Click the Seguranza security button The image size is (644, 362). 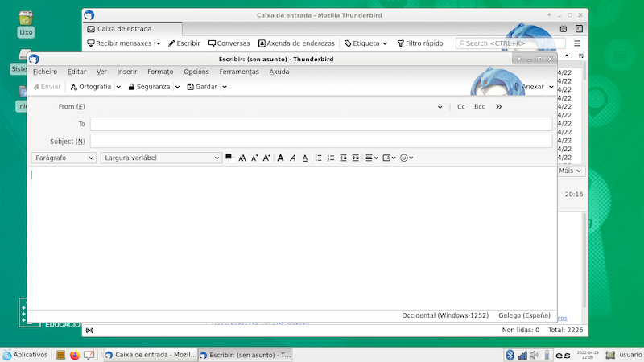tap(149, 87)
